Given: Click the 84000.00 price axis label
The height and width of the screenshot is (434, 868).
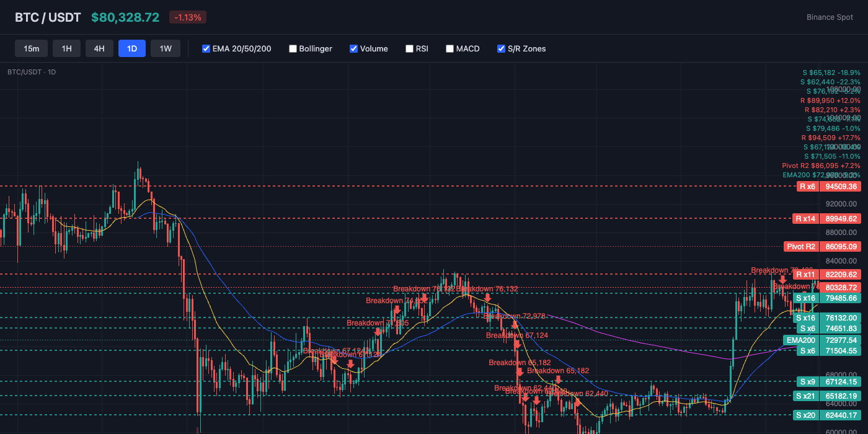Looking at the screenshot, I should pyautogui.click(x=841, y=261).
